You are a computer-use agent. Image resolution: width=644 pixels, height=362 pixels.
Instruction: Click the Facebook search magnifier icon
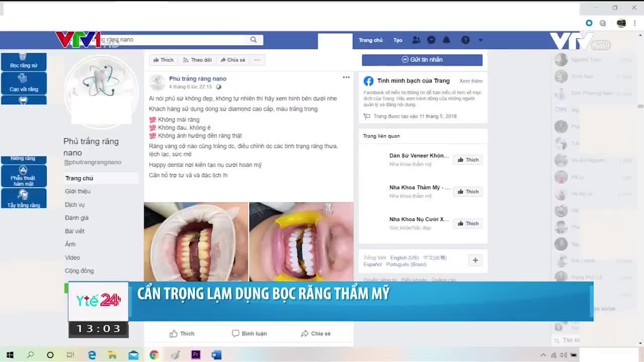coord(253,39)
